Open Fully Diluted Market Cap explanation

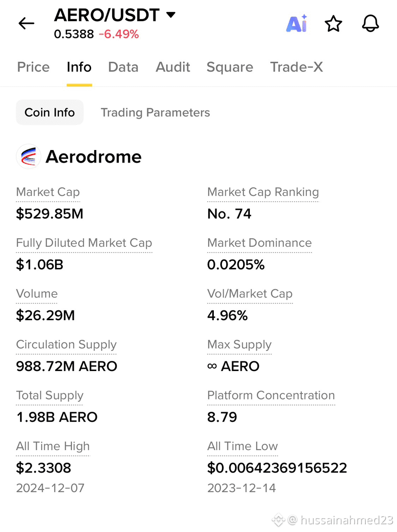(84, 243)
